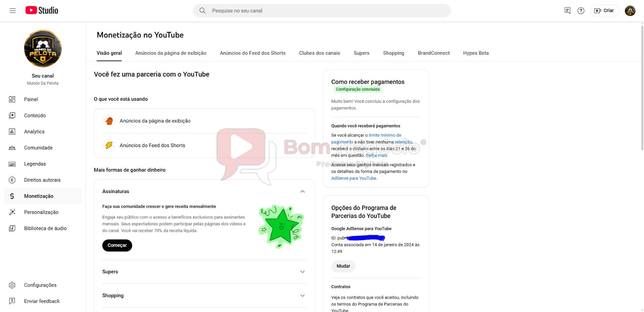Collapse the Assinaturas section chevron
The image size is (644, 312).
(x=302, y=191)
